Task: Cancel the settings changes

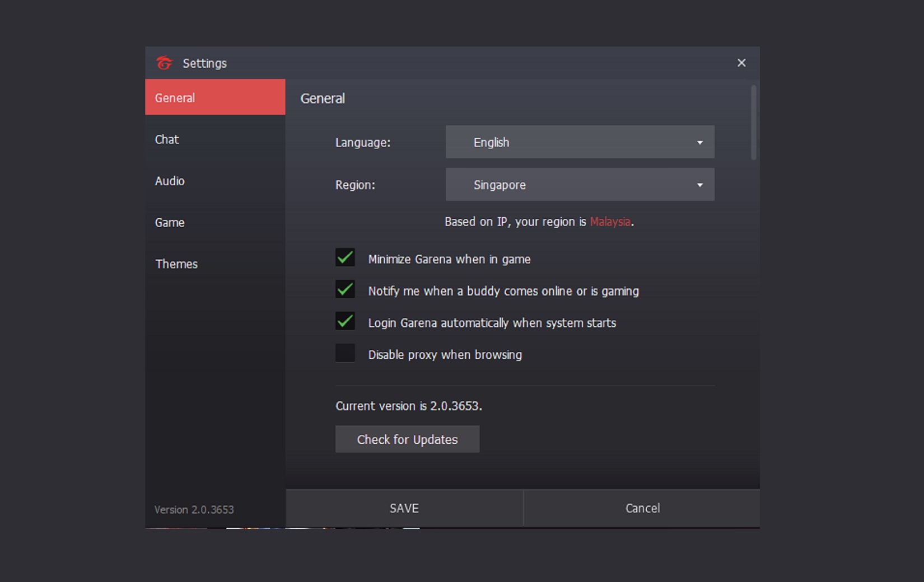Action: pyautogui.click(x=642, y=508)
